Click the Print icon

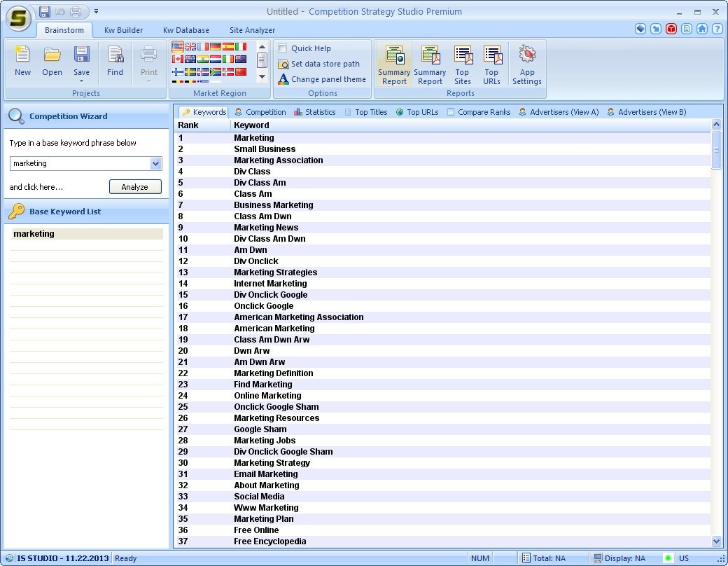point(148,62)
